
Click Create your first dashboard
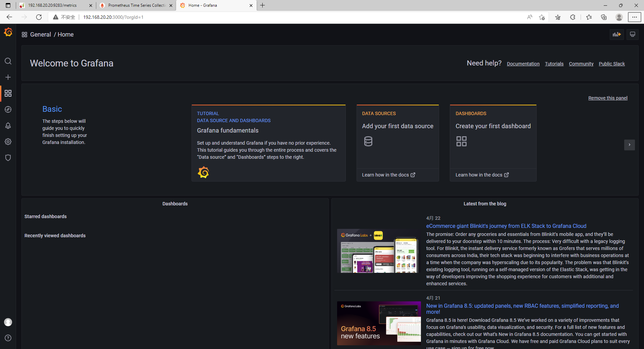[493, 126]
